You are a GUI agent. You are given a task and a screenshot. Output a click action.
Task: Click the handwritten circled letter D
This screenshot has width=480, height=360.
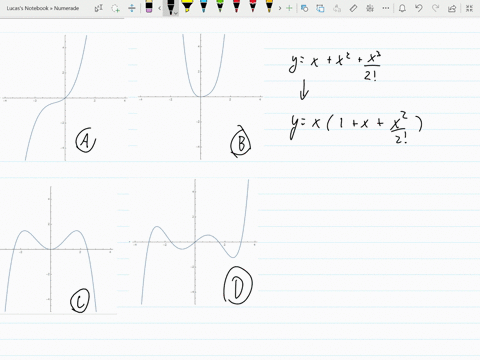click(238, 286)
